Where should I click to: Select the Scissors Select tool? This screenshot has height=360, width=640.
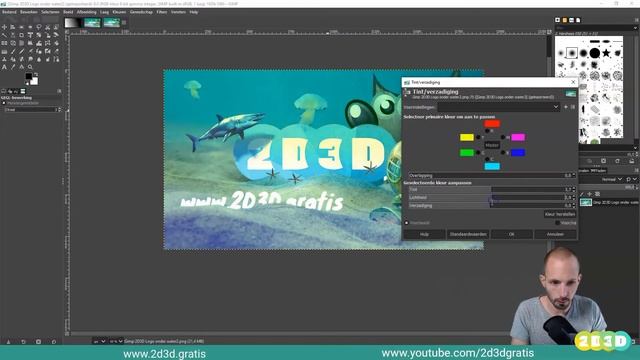coord(47,27)
